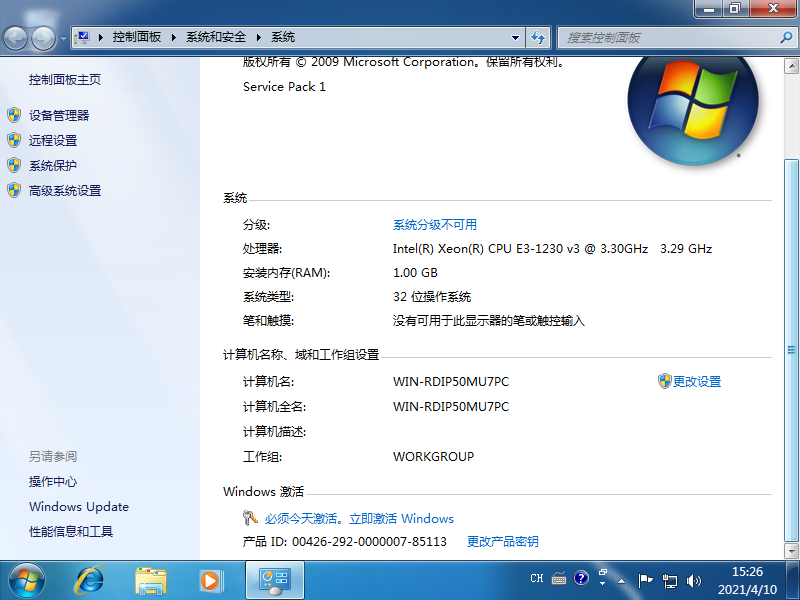
Task: Click the volume speaker tray icon
Action: [695, 579]
